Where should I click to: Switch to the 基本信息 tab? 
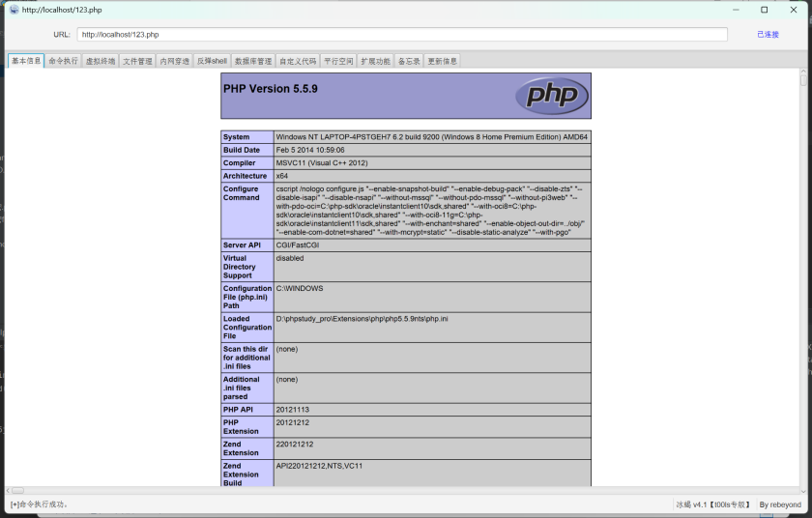pyautogui.click(x=26, y=61)
